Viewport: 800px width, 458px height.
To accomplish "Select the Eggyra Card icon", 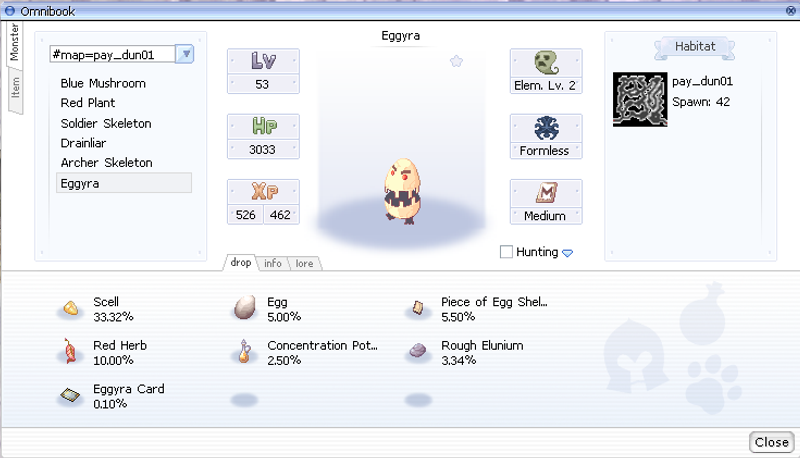I will click(70, 395).
